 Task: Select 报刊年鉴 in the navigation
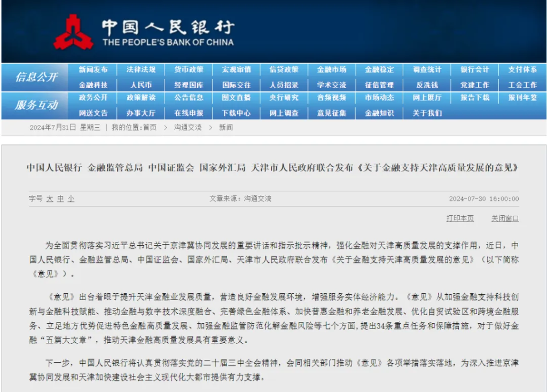522,98
